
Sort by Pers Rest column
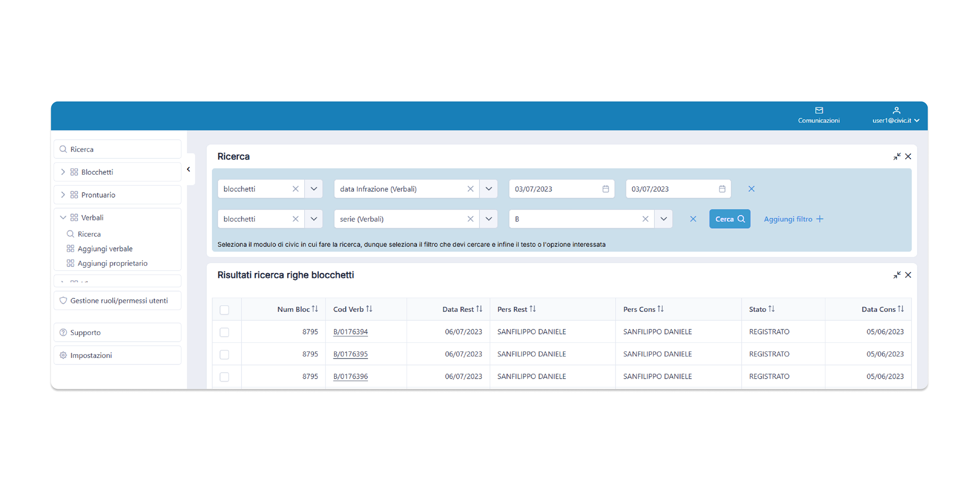click(x=532, y=309)
